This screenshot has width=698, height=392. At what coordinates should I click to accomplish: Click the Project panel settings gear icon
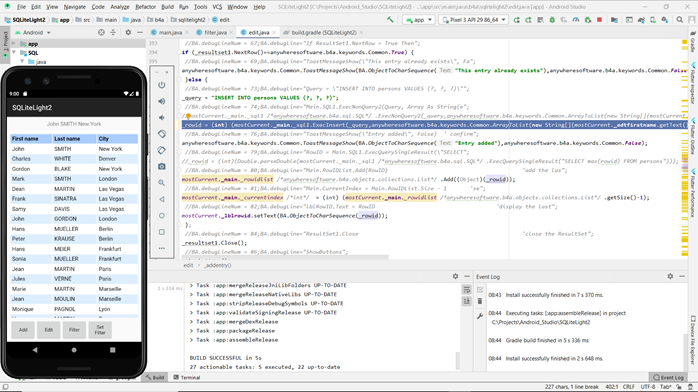[128, 32]
